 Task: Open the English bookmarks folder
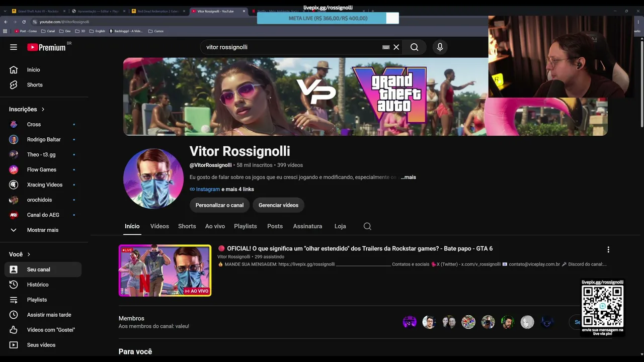[x=98, y=31]
